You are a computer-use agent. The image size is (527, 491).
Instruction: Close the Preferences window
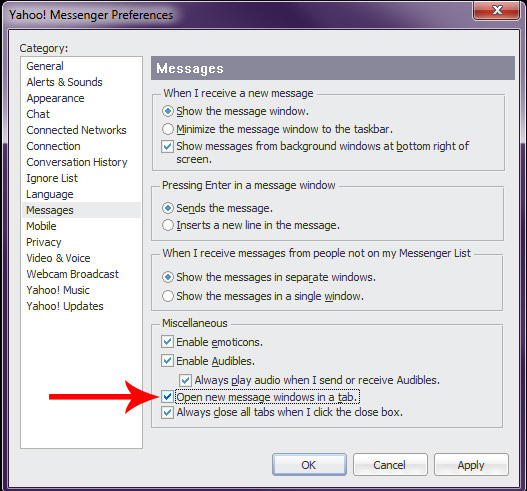click(497, 10)
